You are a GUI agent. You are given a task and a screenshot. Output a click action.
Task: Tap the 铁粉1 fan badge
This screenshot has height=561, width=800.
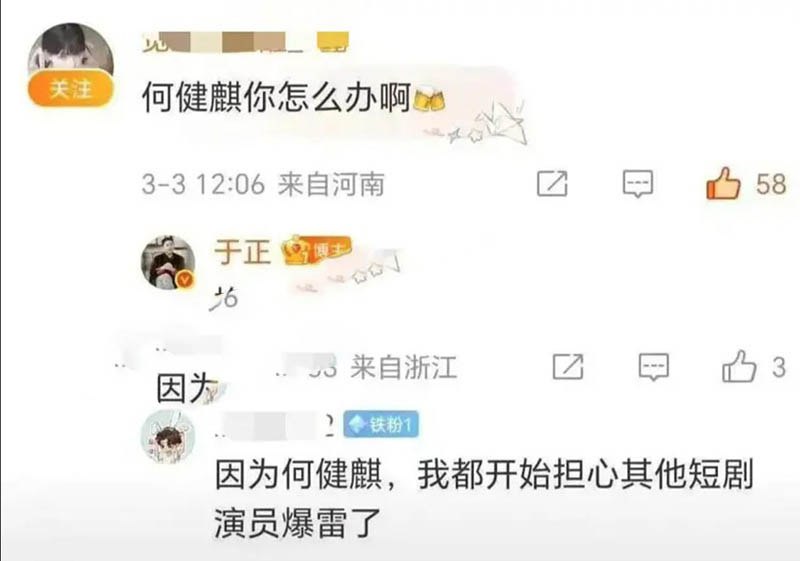point(381,424)
